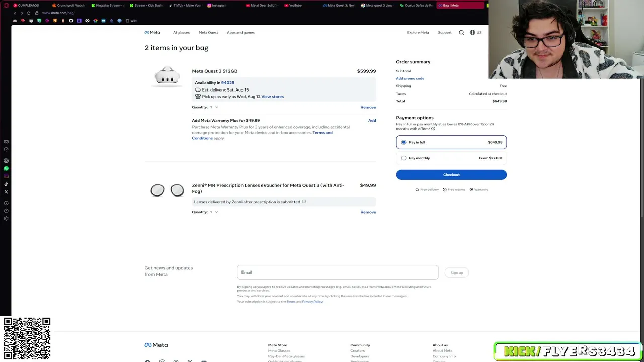Open the GitHub bookmark icon

coord(71,21)
